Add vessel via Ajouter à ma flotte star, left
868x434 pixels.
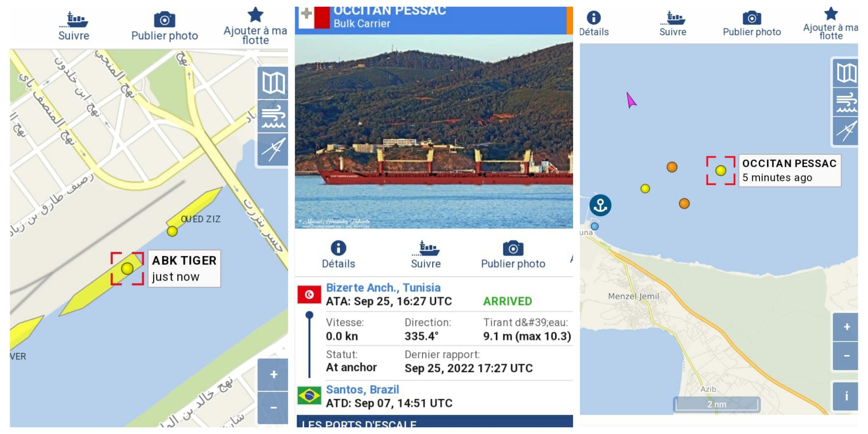[255, 25]
